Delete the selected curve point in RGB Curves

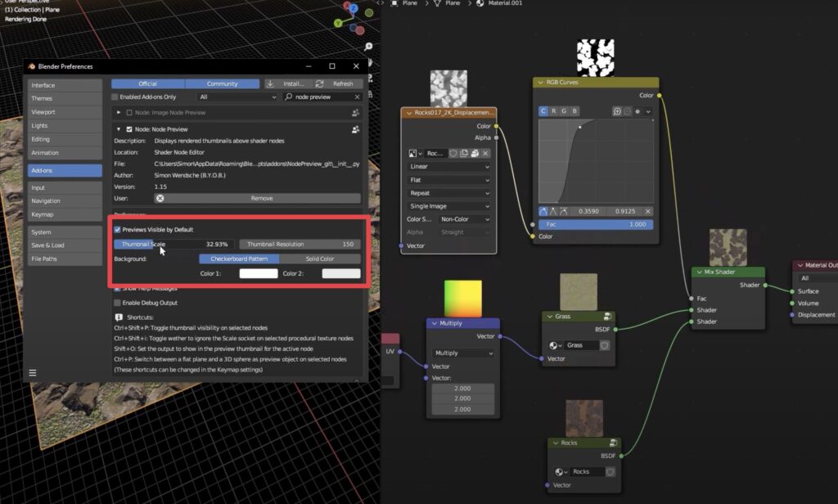[648, 211]
